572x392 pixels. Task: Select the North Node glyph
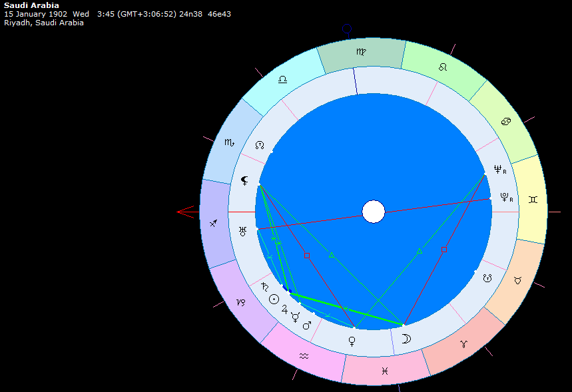(260, 145)
